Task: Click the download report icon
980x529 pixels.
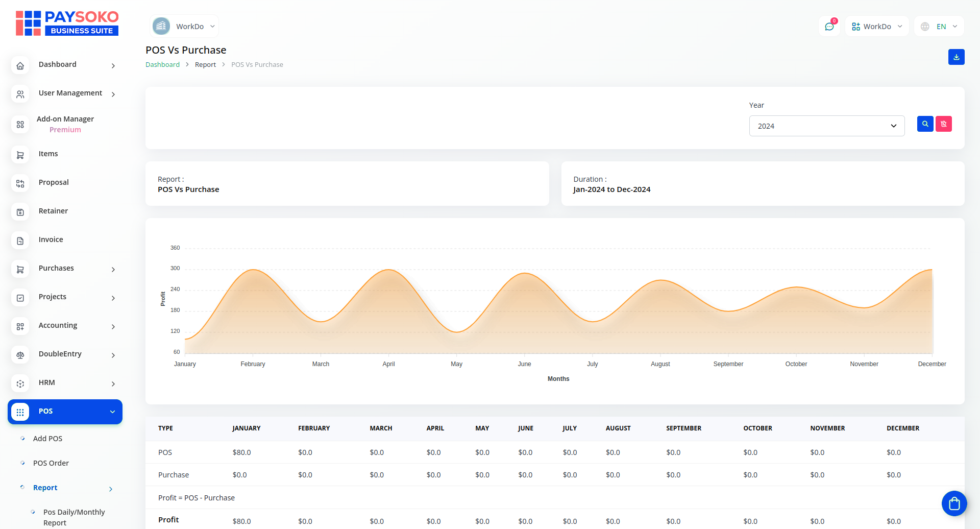Action: (x=956, y=57)
